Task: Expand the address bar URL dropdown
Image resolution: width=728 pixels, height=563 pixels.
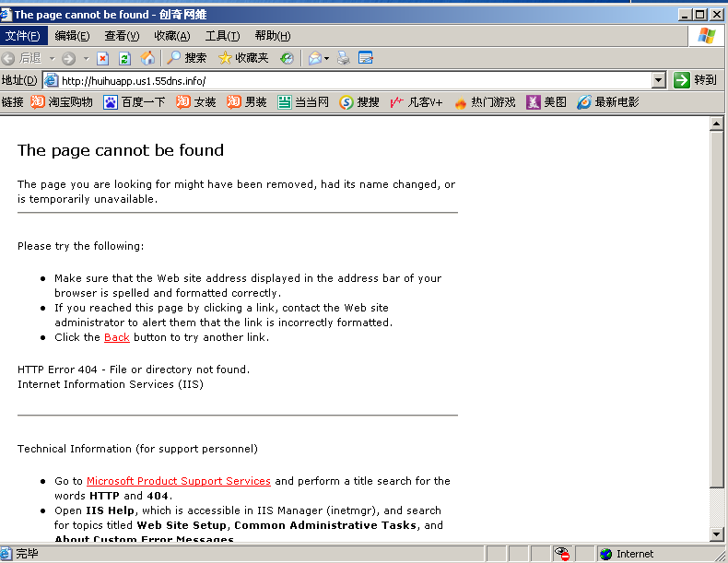Action: point(658,80)
